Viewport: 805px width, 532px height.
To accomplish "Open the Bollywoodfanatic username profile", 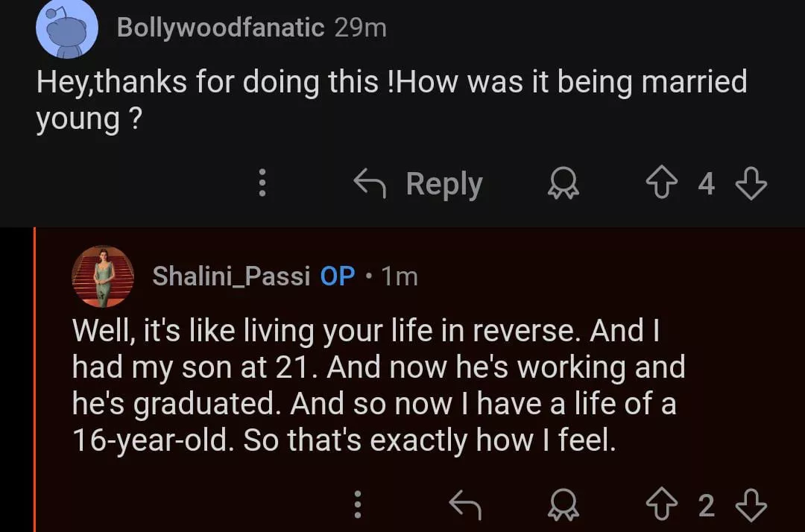I will coord(220,28).
